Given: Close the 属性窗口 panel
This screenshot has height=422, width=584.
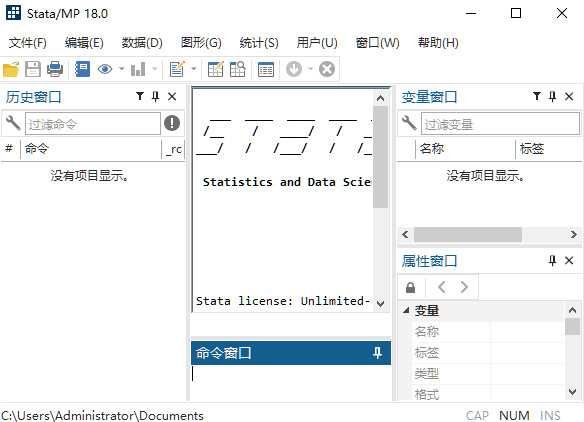Looking at the screenshot, I should pos(569,260).
